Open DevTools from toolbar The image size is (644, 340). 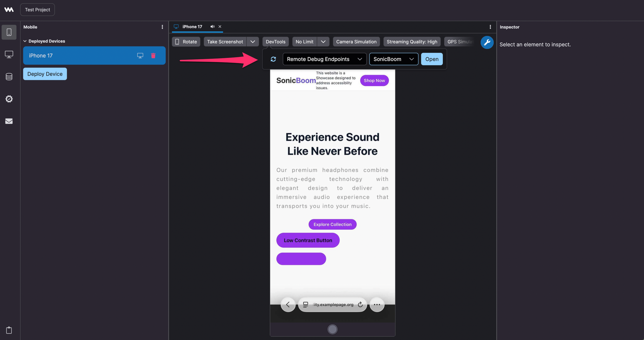click(x=276, y=42)
